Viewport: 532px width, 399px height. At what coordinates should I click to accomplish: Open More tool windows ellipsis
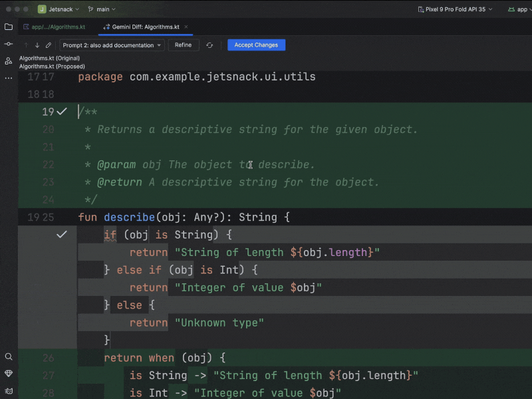(9, 78)
